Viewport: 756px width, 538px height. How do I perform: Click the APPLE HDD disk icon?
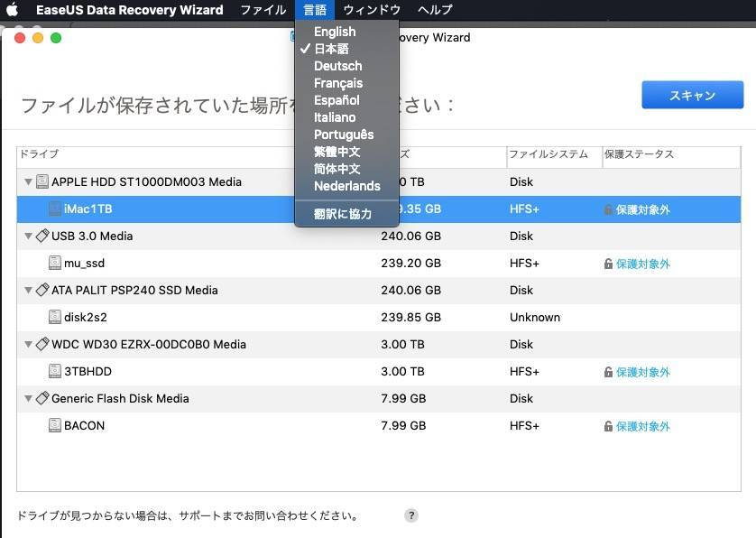pos(42,181)
